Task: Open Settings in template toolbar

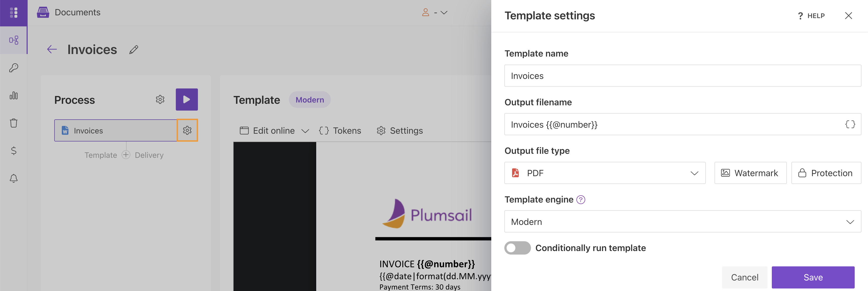Action: click(400, 130)
